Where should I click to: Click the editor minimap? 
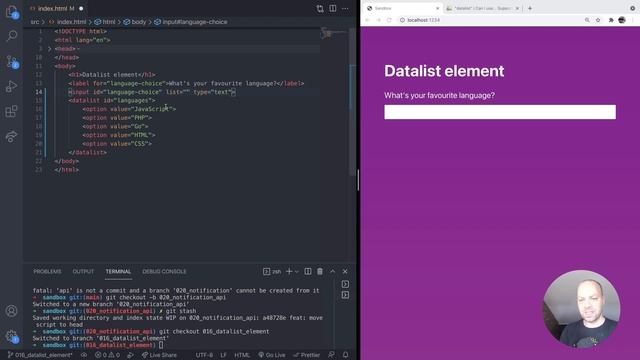click(x=333, y=33)
